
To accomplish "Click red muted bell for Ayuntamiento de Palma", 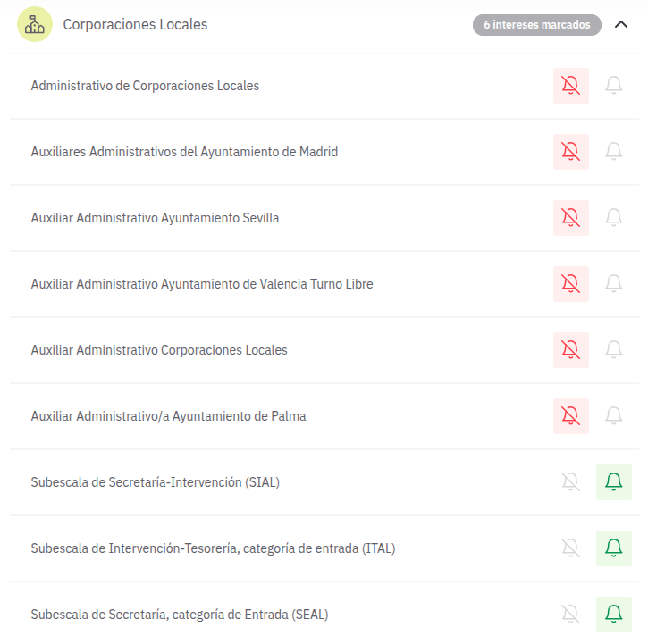I will pos(570,416).
